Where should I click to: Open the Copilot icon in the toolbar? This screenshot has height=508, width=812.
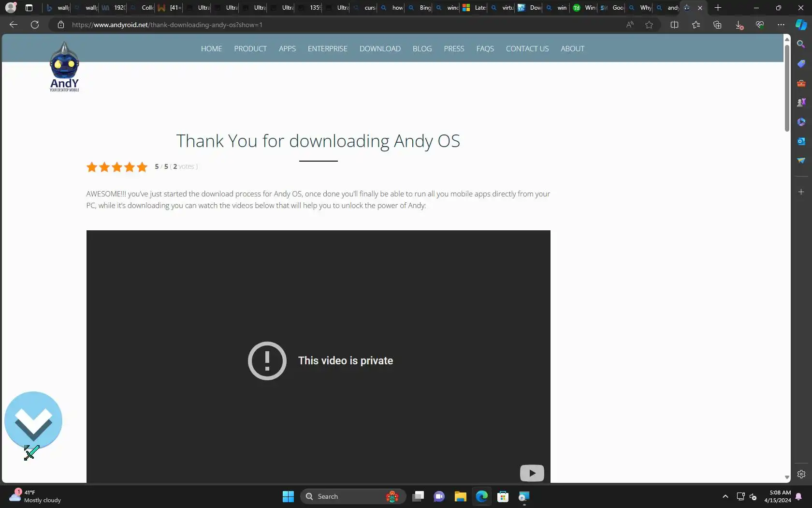pos(801,25)
